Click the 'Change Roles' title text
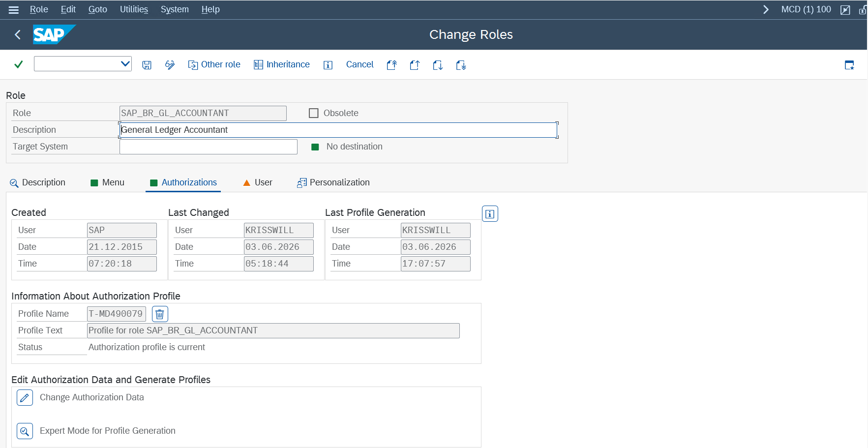The height and width of the screenshot is (448, 868). (471, 34)
